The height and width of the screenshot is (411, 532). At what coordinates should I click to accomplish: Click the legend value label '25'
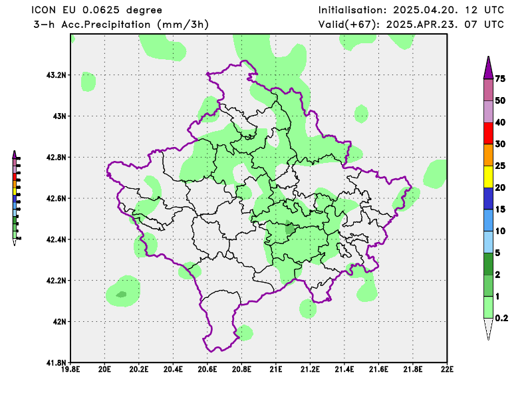tap(500, 166)
